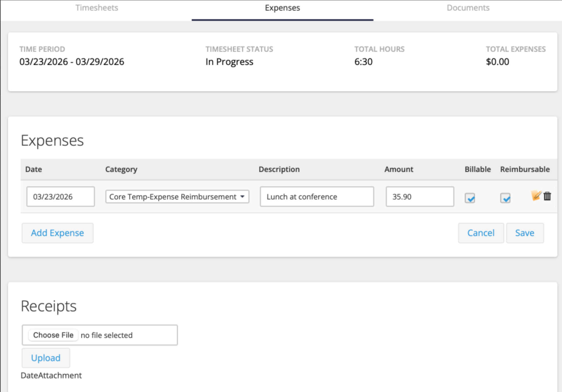Click the Amount field showing 35.90
This screenshot has height=392, width=562.
tap(419, 197)
